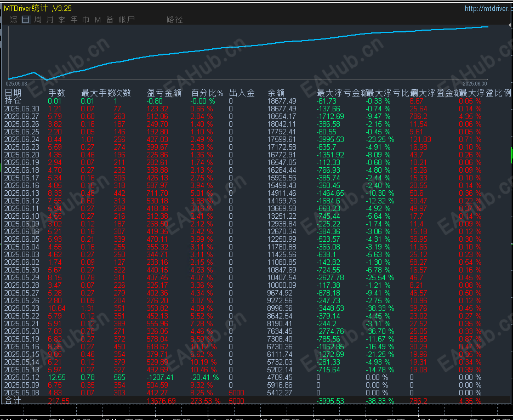
Task: Click the total lots value 217.55
Action: [59, 401]
